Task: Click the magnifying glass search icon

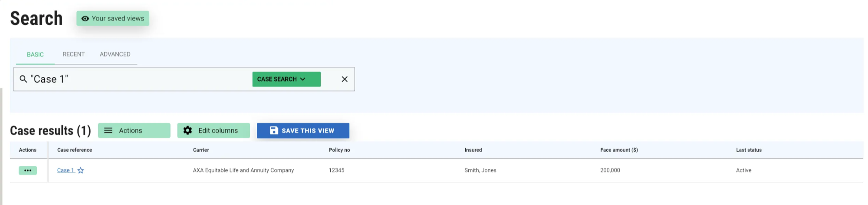Action: click(23, 79)
